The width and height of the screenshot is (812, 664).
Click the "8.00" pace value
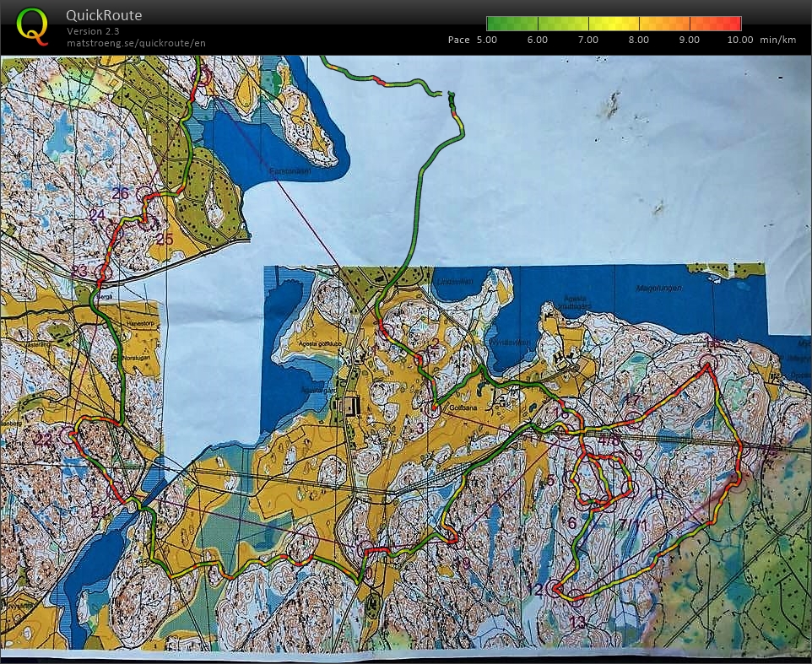click(x=638, y=40)
